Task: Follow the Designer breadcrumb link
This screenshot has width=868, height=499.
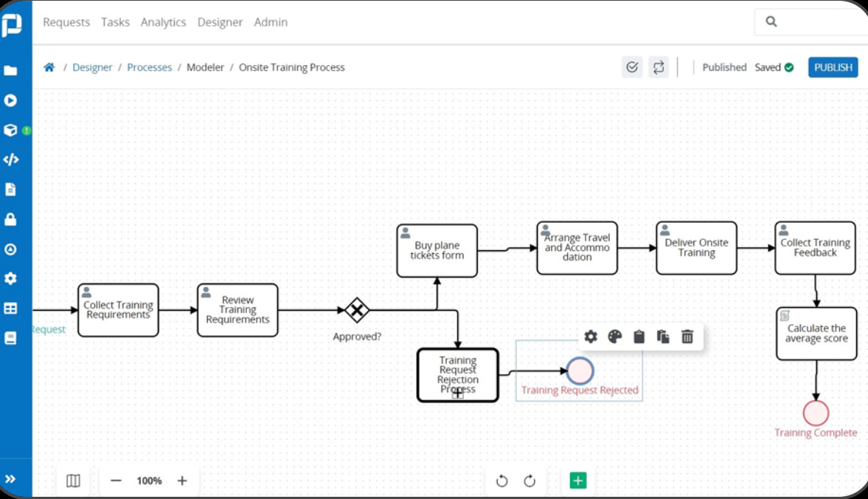Action: pos(92,67)
